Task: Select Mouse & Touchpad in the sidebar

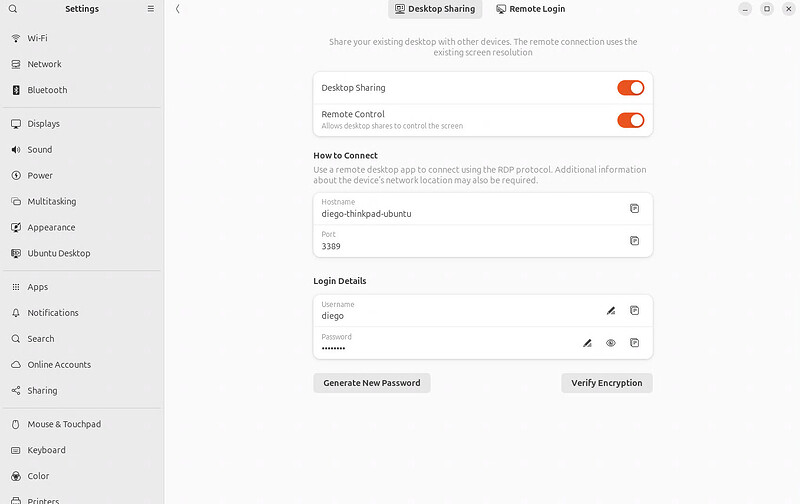Action: [64, 424]
